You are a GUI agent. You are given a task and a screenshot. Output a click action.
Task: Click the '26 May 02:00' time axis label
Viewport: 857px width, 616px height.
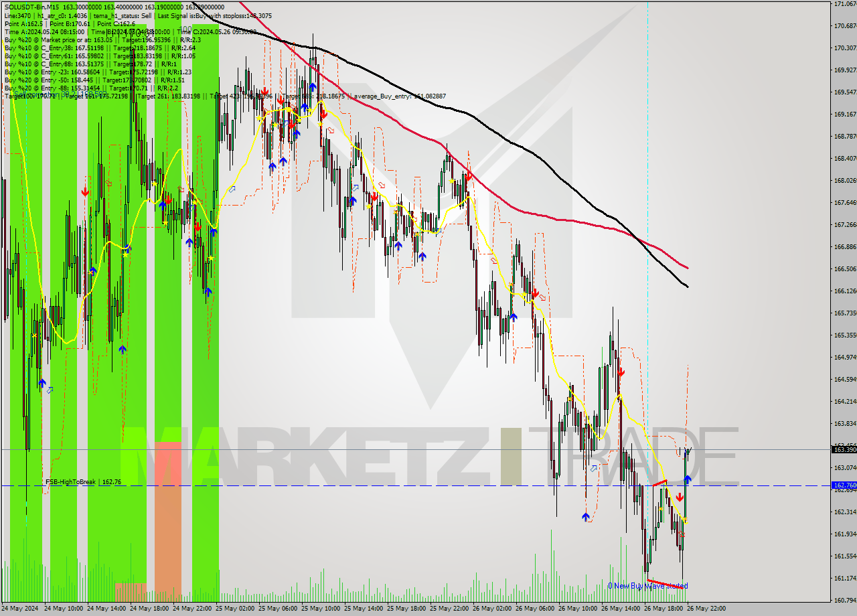[493, 609]
